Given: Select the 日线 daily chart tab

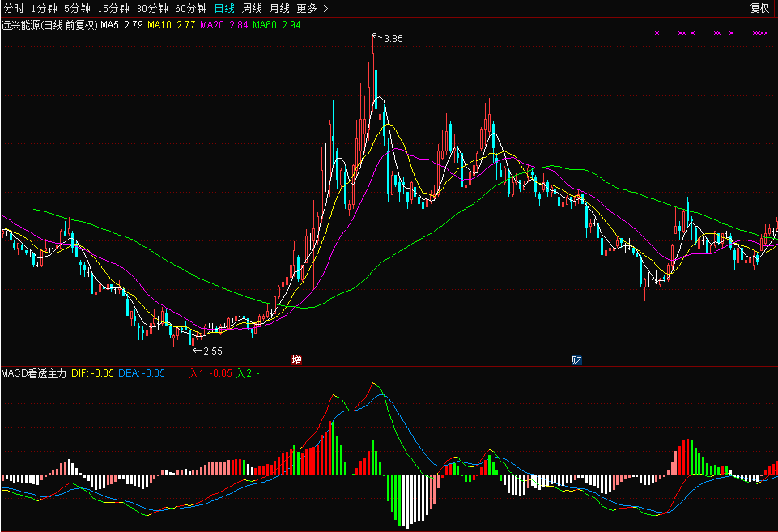Looking at the screenshot, I should coord(224,8).
